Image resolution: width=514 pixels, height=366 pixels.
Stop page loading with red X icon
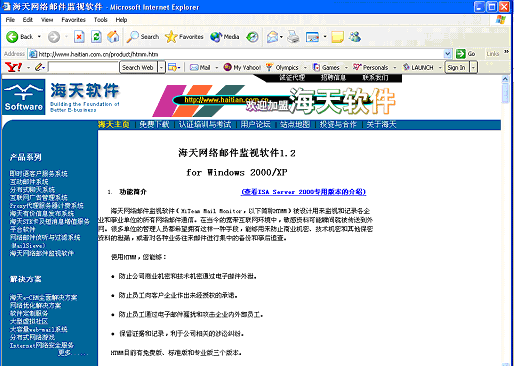79,37
